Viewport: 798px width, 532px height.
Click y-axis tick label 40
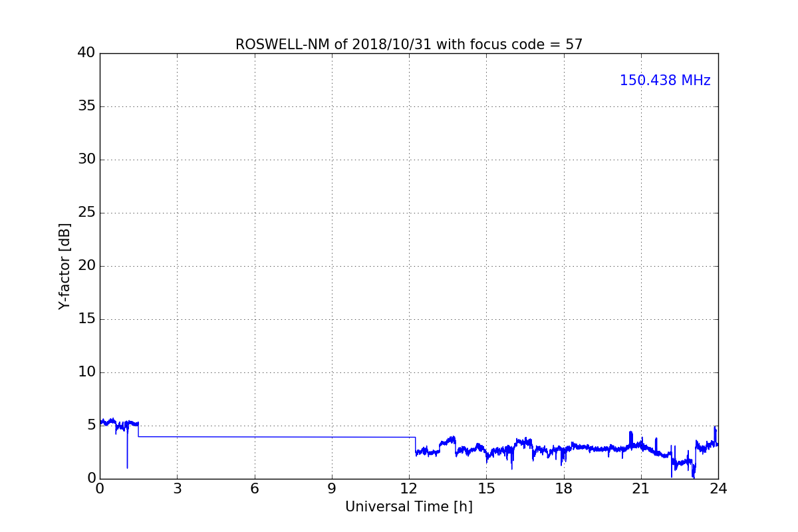86,53
